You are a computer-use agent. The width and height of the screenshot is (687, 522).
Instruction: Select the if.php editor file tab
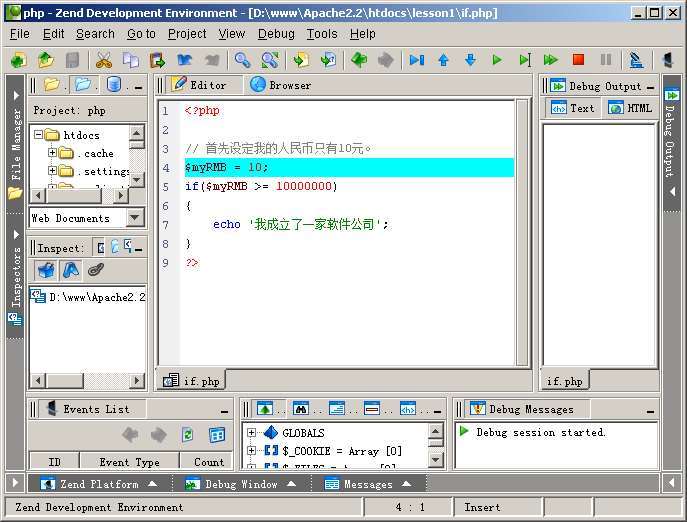tap(191, 381)
